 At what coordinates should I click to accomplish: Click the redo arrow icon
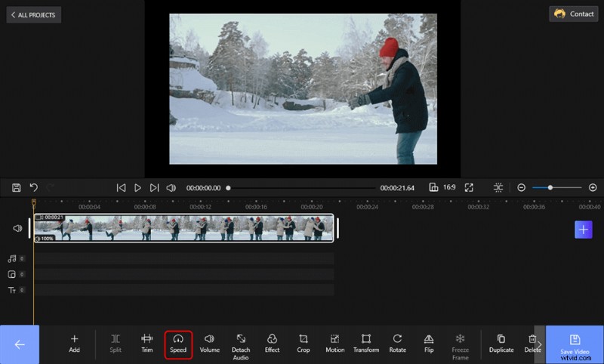pyautogui.click(x=50, y=187)
